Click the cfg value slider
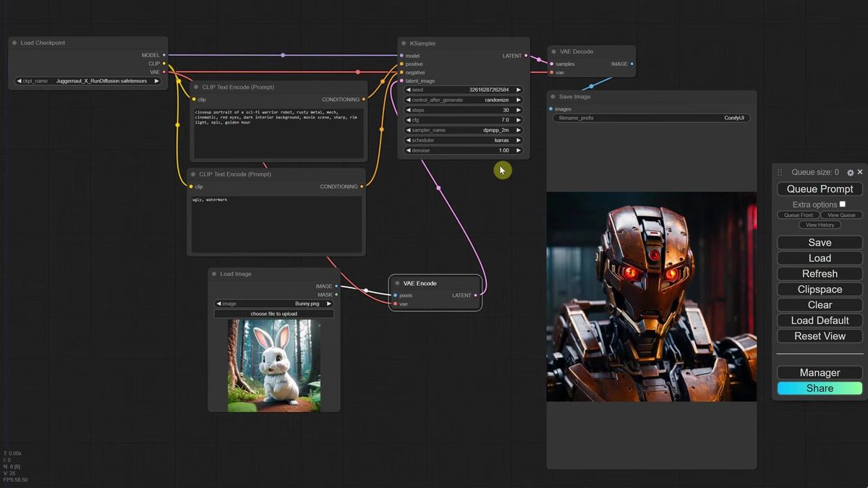The width and height of the screenshot is (868, 488). coord(463,120)
